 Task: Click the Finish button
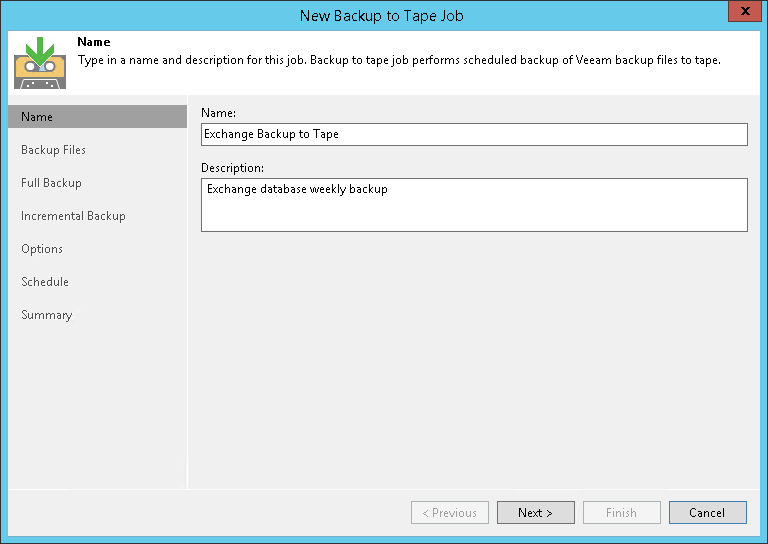click(621, 513)
